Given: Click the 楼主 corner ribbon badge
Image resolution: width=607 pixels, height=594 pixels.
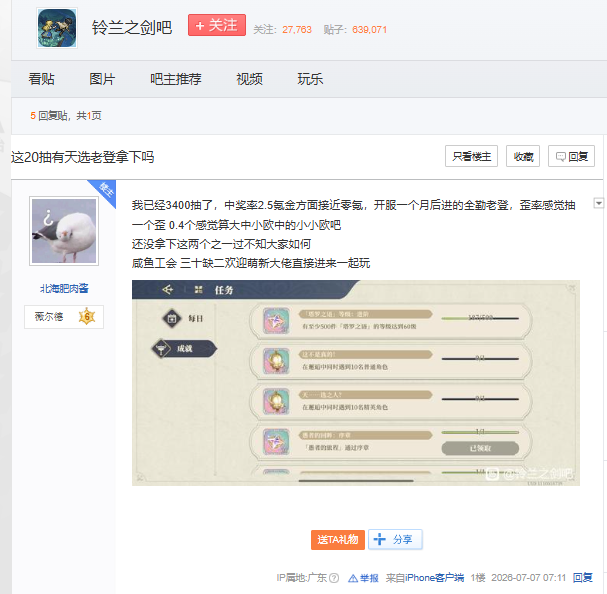Looking at the screenshot, I should pyautogui.click(x=105, y=191).
